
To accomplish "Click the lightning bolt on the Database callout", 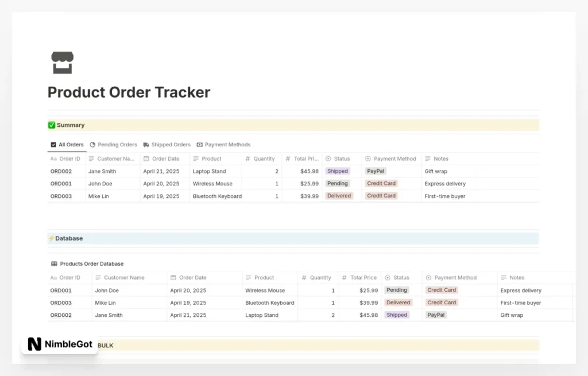I will [52, 238].
